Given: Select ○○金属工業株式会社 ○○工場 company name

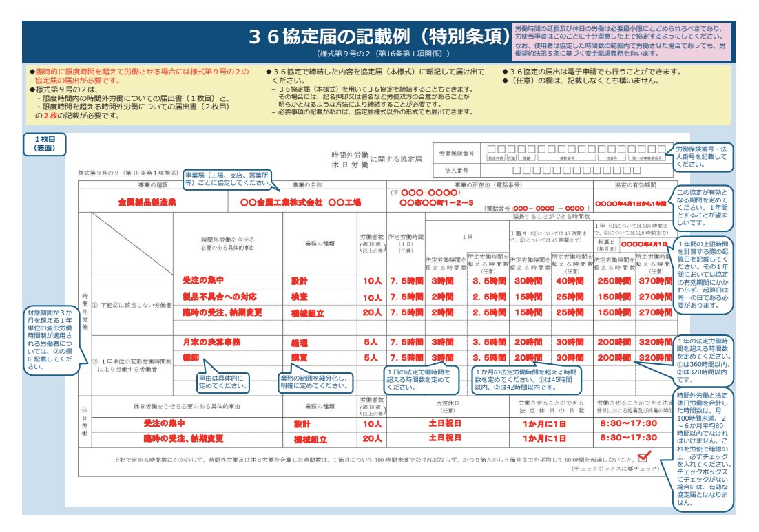Looking at the screenshot, I should click(300, 202).
